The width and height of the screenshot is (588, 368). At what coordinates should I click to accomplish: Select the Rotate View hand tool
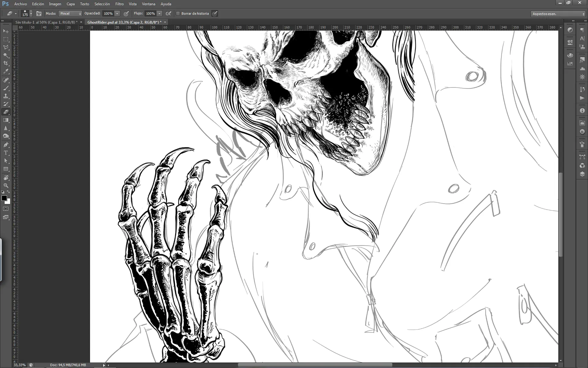[x=6, y=178]
